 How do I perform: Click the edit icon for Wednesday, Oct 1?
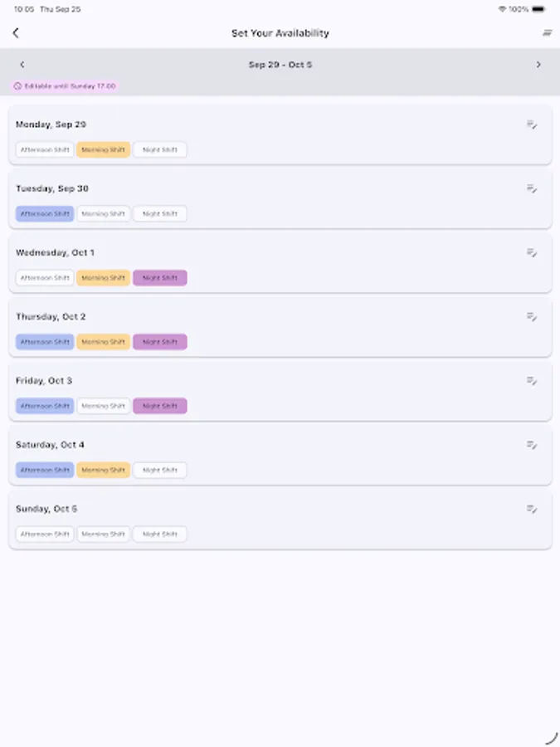[532, 251]
